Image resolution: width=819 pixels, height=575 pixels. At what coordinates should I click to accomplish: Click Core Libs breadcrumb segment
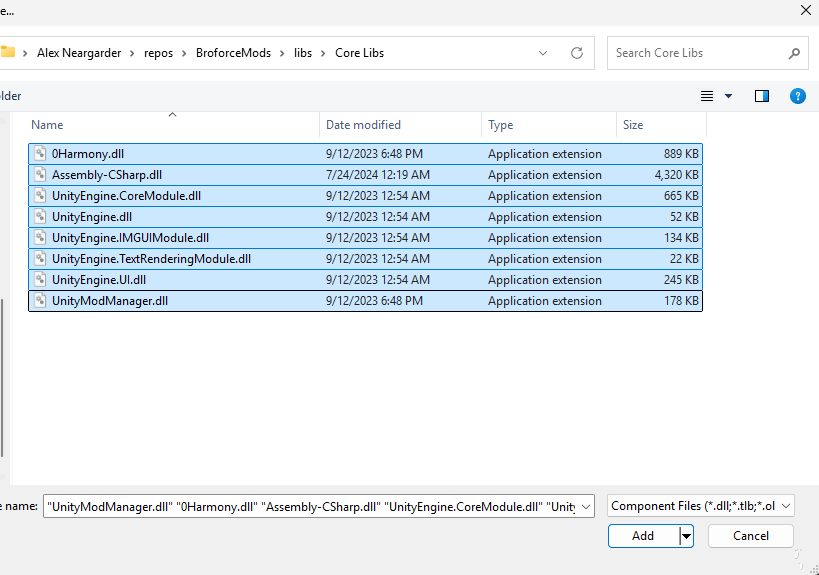[359, 53]
